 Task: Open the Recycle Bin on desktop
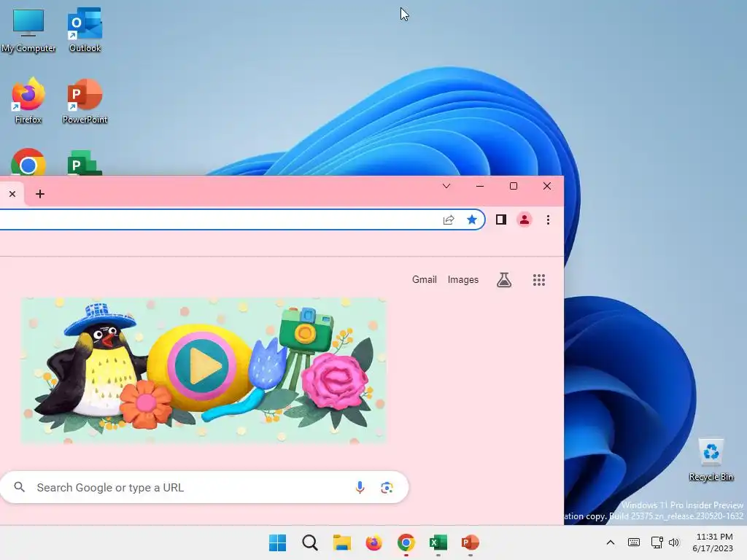click(711, 459)
